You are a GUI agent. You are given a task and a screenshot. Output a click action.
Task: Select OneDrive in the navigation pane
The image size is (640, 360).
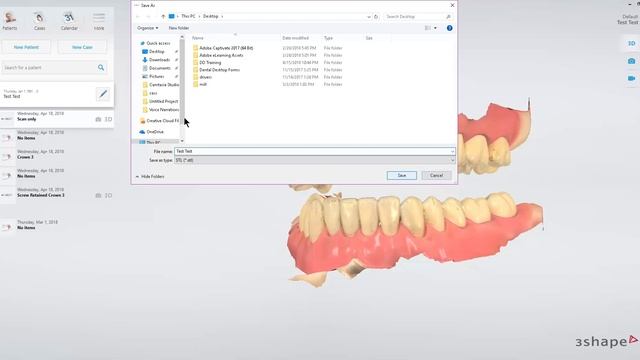pyautogui.click(x=155, y=132)
